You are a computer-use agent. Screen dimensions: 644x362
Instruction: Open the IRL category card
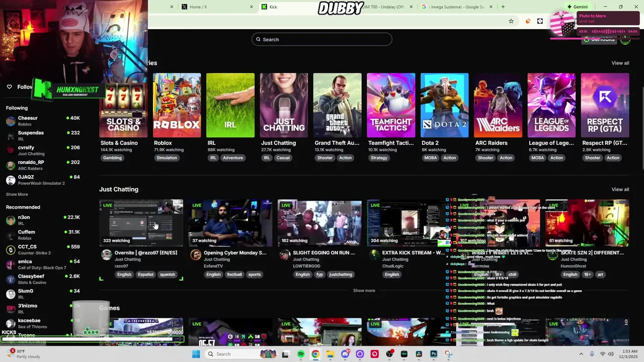click(x=230, y=105)
